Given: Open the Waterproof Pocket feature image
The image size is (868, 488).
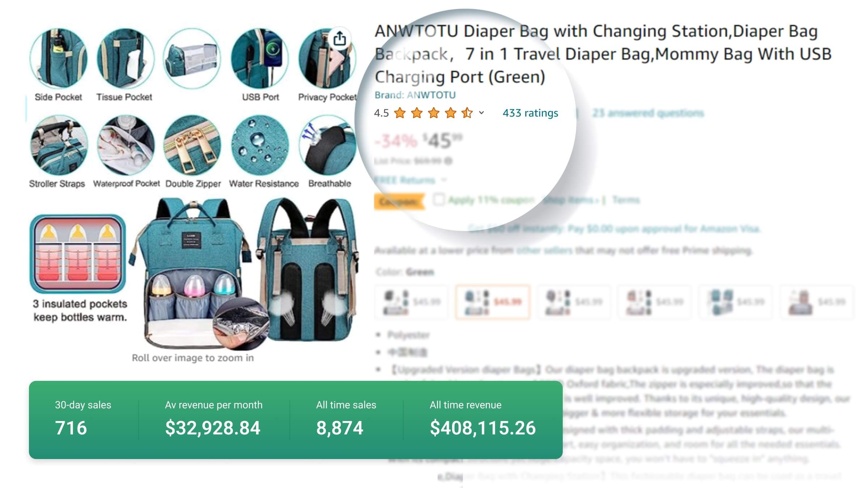Looking at the screenshot, I should point(126,146).
